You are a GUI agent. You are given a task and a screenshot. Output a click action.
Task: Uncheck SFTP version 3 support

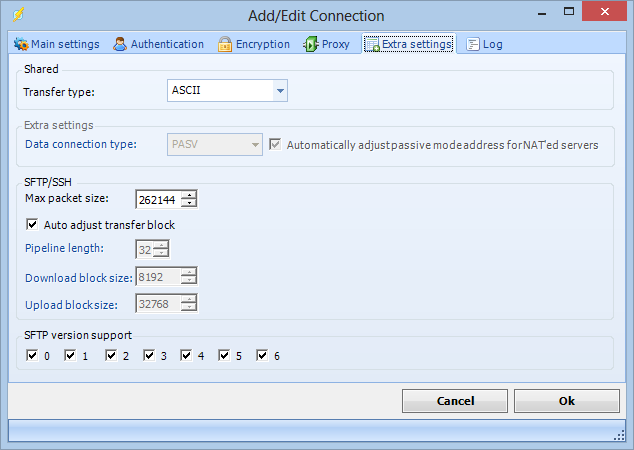[149, 355]
